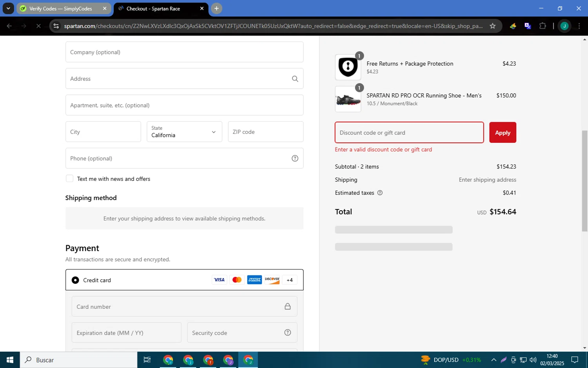Click the Discount code or gift card field
The height and width of the screenshot is (368, 588).
coord(409,133)
